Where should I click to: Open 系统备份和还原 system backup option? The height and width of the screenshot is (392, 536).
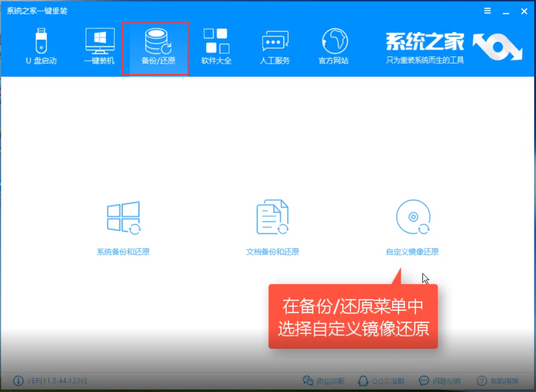coord(124,225)
